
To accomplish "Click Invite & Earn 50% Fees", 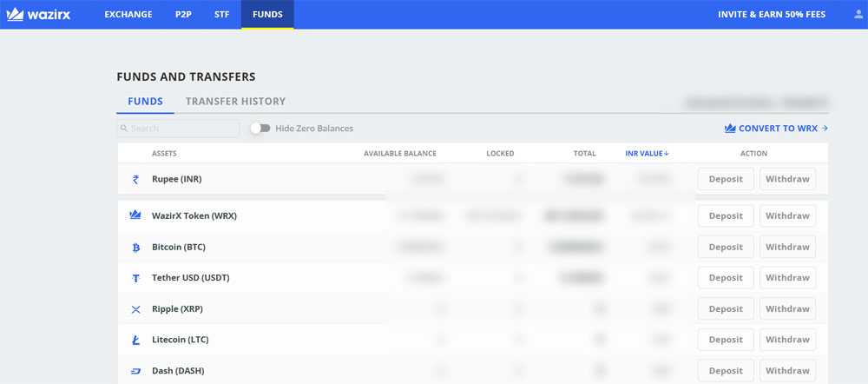I will point(772,15).
